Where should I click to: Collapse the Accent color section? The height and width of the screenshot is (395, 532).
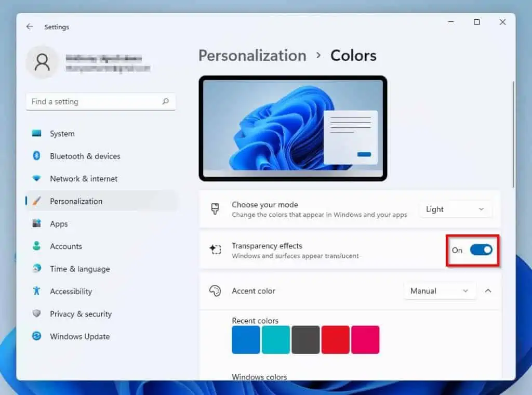[x=488, y=291]
